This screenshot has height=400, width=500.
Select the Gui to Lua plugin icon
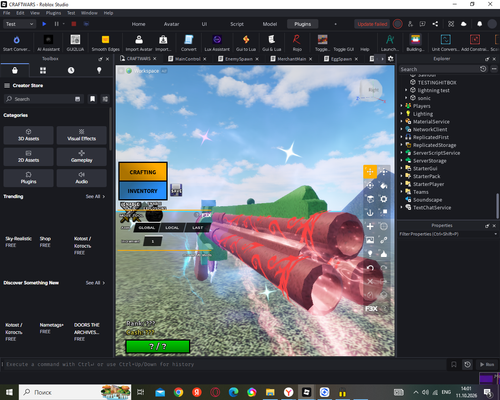246,43
